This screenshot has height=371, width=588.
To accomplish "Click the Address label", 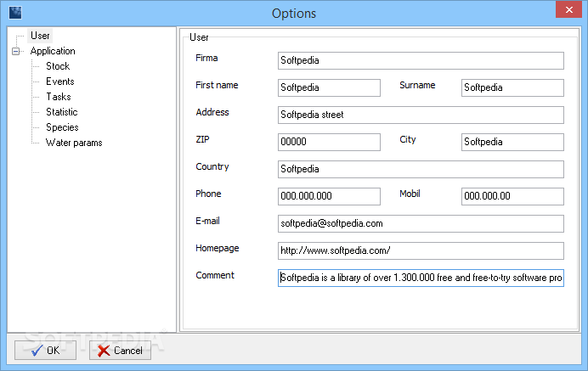I will pos(212,112).
